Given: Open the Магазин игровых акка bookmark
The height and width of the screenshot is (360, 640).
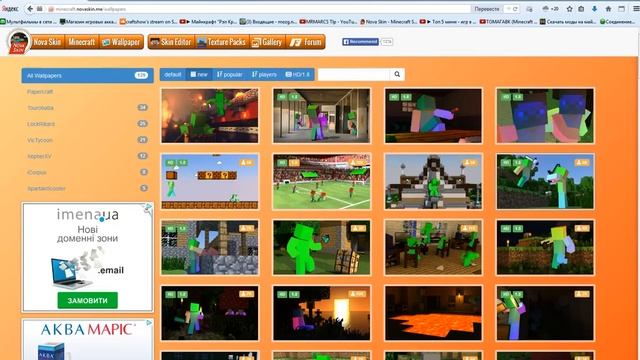Looking at the screenshot, I should [x=88, y=22].
